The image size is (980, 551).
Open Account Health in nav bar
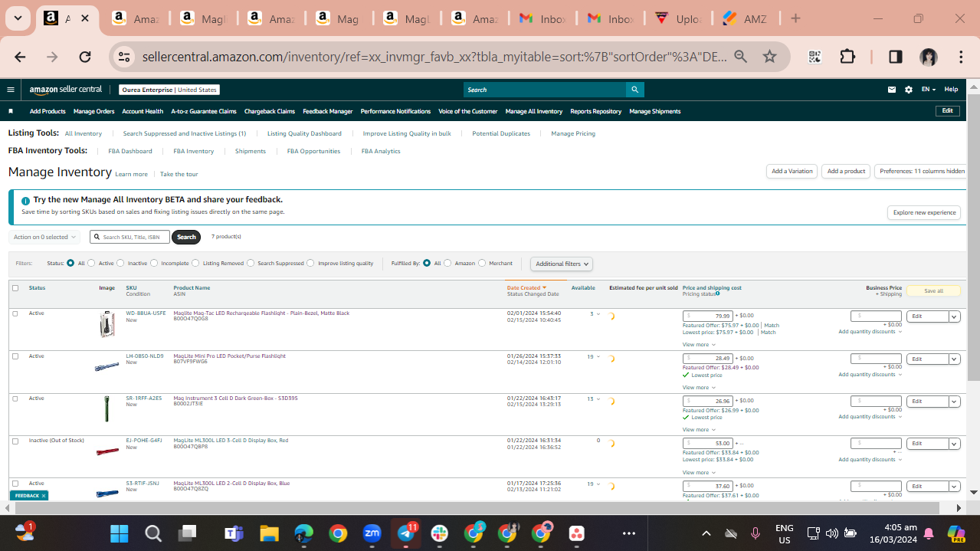143,111
